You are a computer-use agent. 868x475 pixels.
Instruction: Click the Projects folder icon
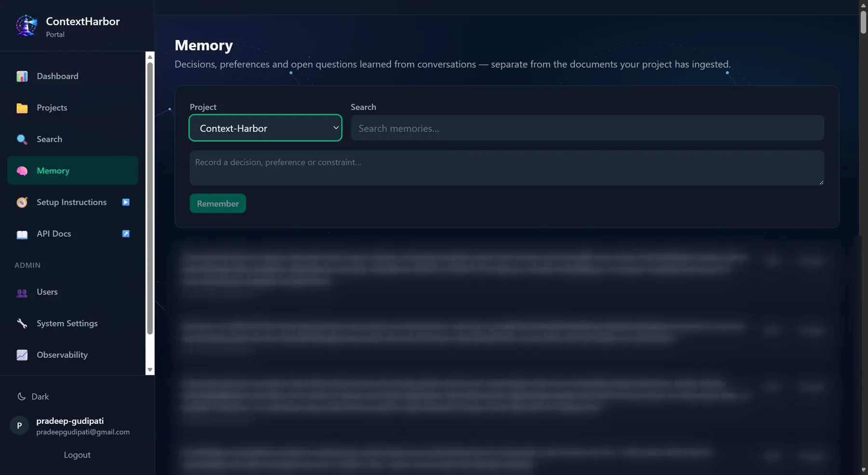(x=22, y=108)
